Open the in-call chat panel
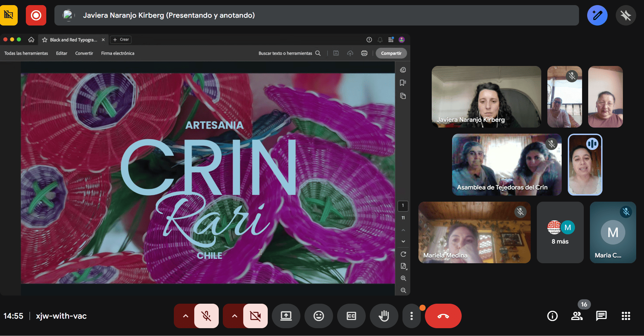This screenshot has height=336, width=644. pyautogui.click(x=601, y=316)
